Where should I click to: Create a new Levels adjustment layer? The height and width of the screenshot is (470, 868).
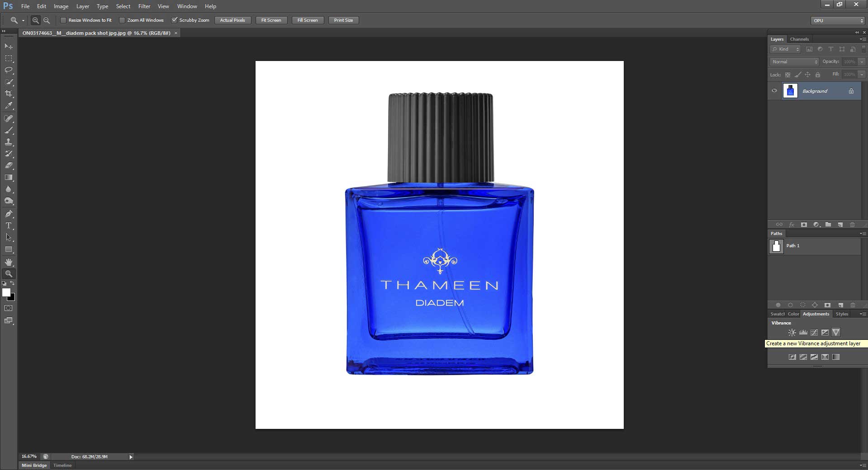[x=803, y=332]
